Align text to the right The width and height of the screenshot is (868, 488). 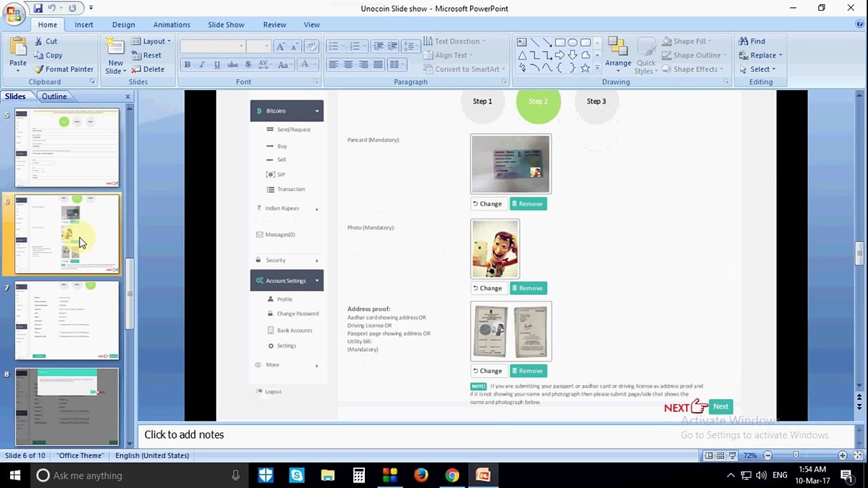click(363, 64)
